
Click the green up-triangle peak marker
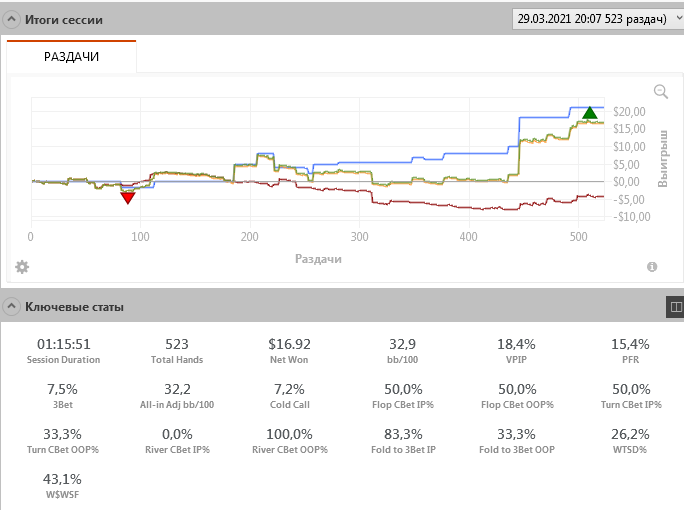coord(589,113)
